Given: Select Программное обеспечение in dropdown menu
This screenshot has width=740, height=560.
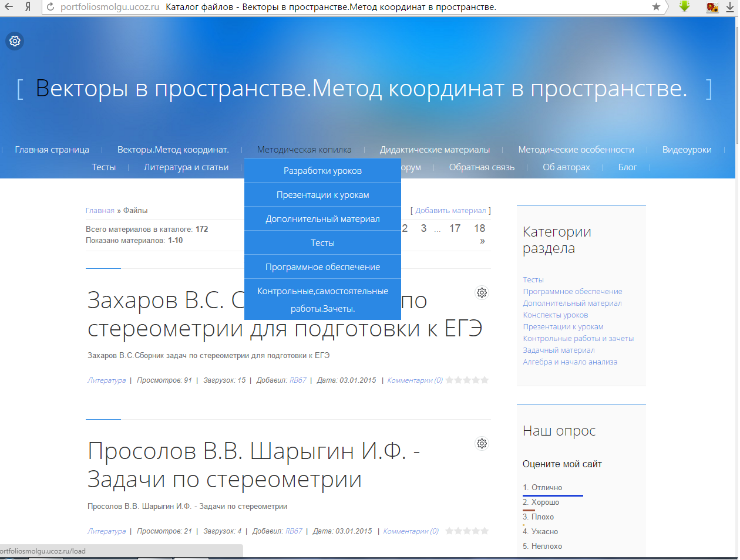Looking at the screenshot, I should point(322,267).
